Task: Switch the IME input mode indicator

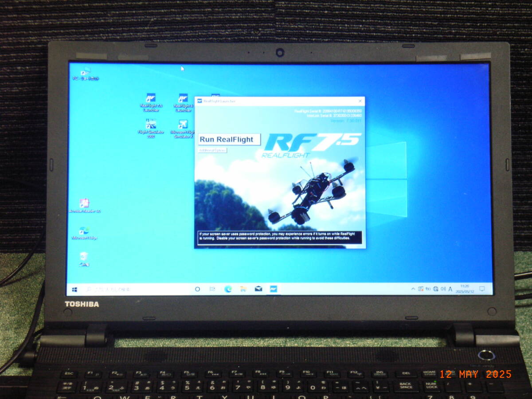Action: tap(450, 289)
